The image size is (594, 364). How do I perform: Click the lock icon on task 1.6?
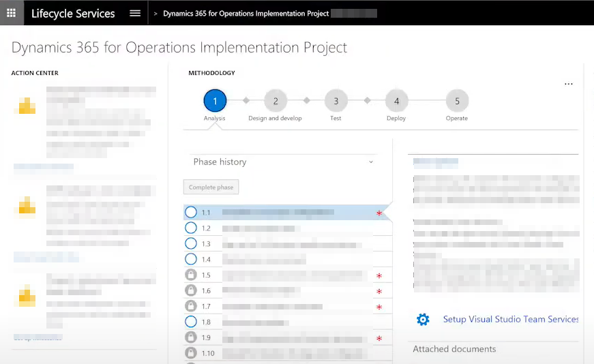point(191,290)
